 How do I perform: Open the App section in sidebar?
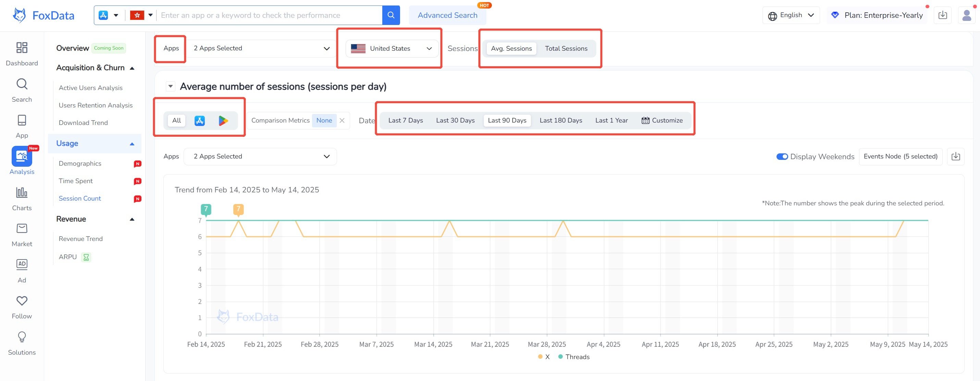[22, 126]
